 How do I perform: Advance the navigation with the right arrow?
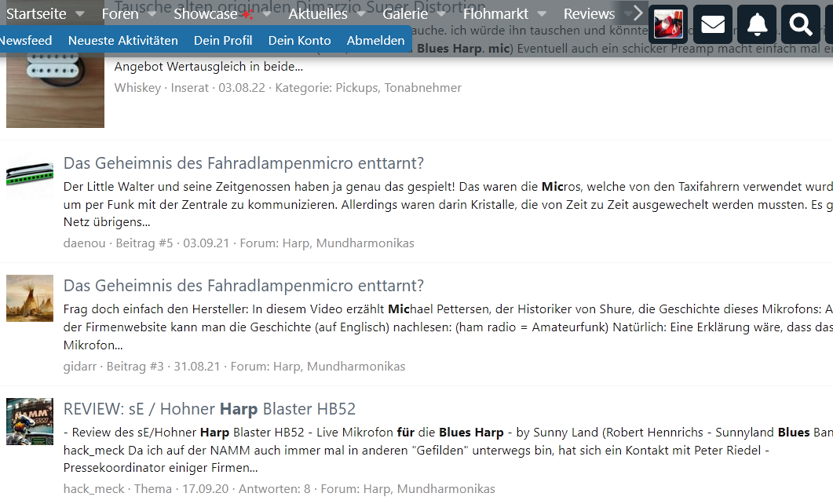638,13
